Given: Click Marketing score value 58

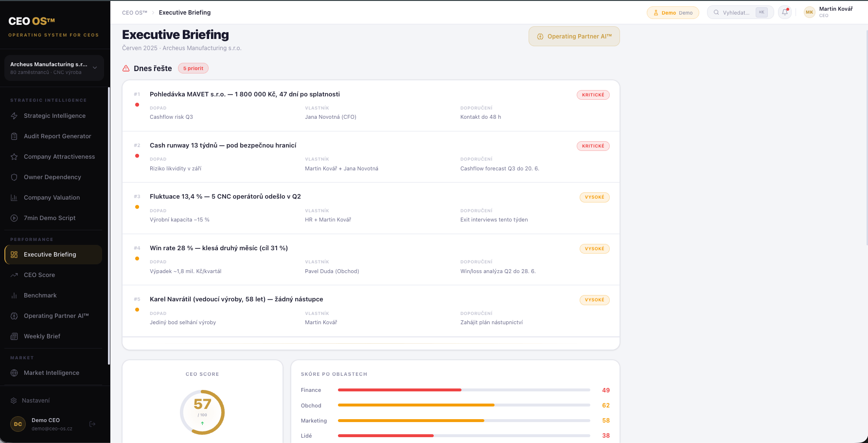Looking at the screenshot, I should [x=606, y=421].
